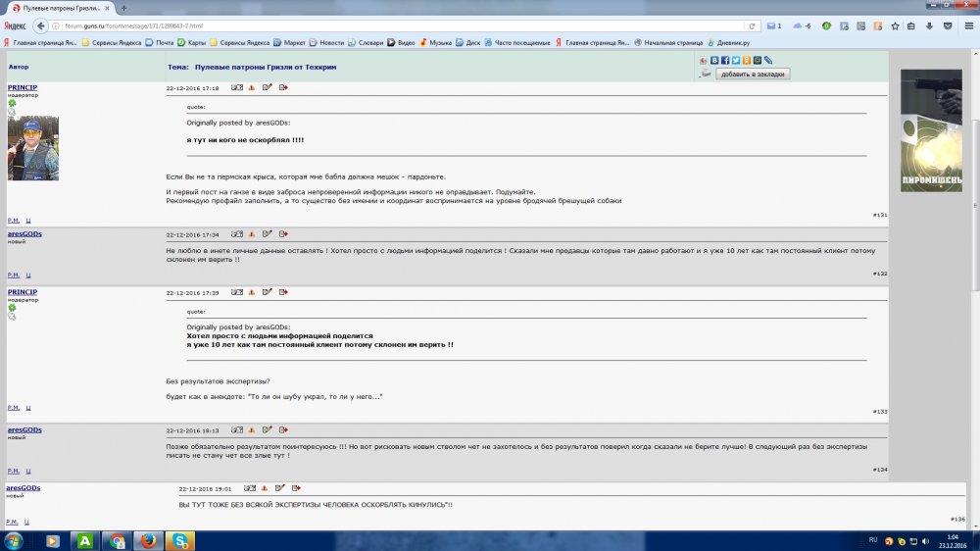Open the aresGODs profile link in post #132
This screenshot has width=980, height=551.
tap(24, 233)
